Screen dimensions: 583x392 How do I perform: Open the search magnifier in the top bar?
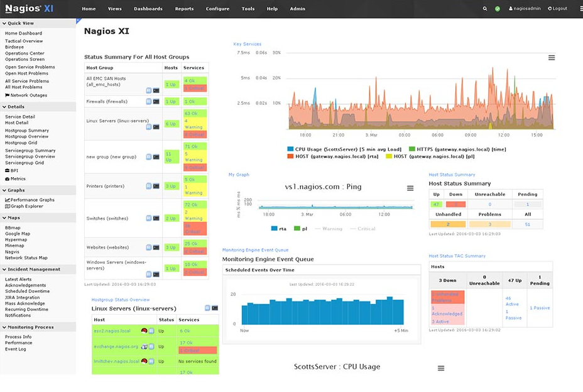pyautogui.click(x=484, y=8)
